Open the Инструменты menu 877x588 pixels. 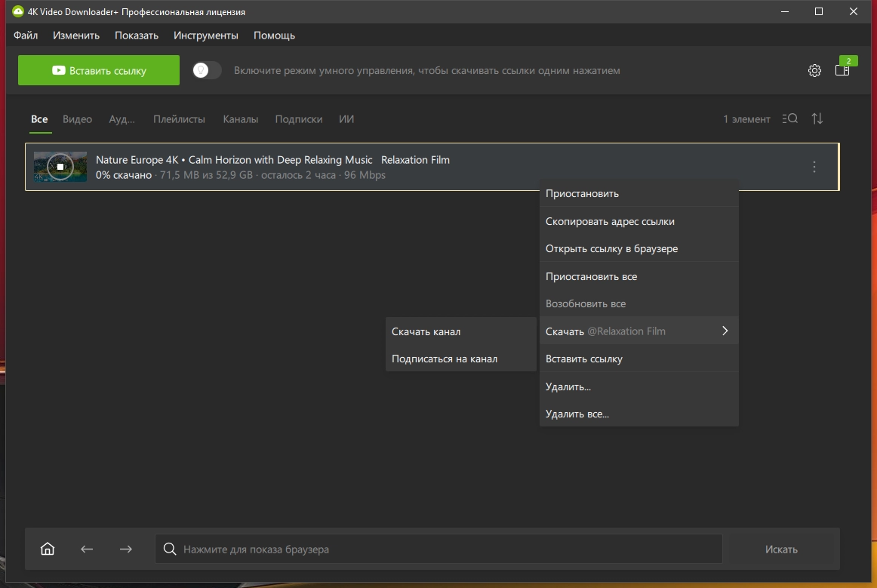pyautogui.click(x=205, y=35)
